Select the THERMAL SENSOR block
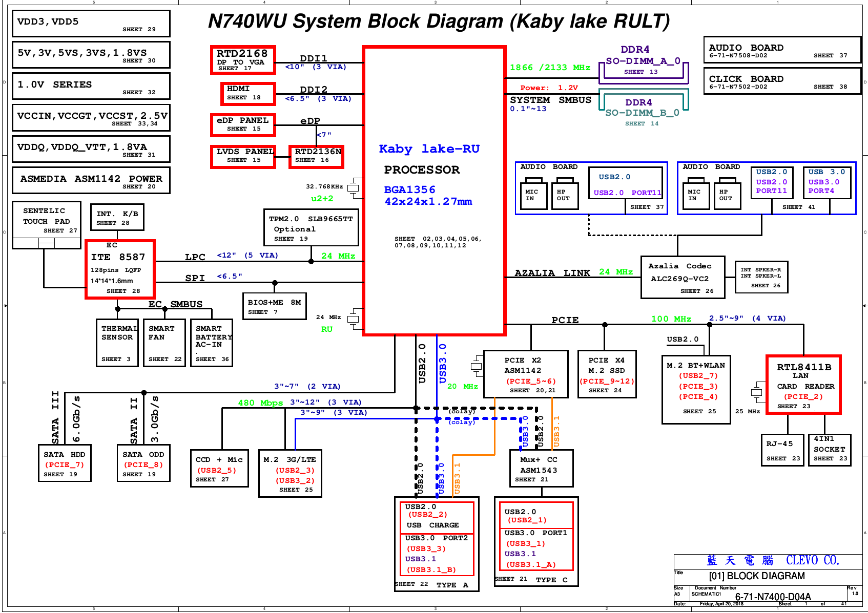 point(117,343)
